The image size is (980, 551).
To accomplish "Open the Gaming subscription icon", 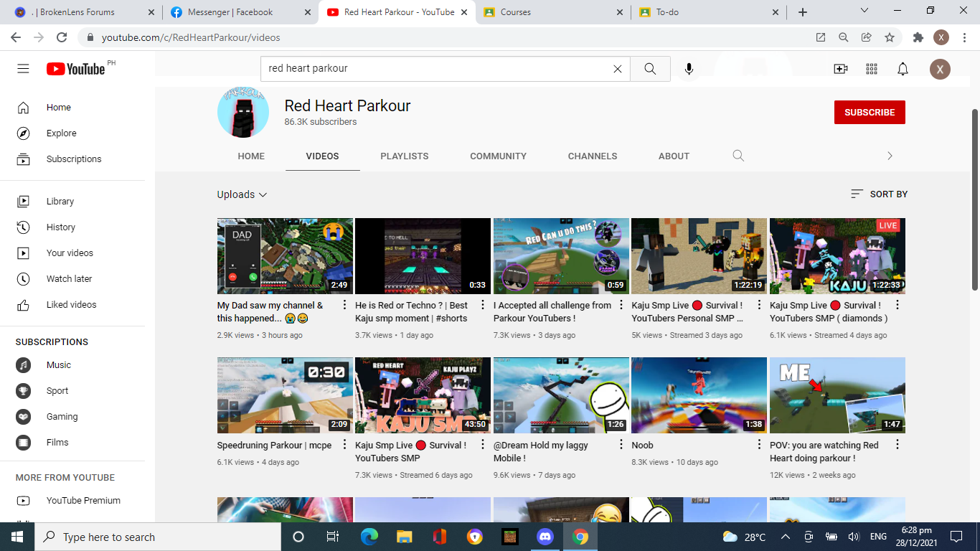I will (x=24, y=417).
